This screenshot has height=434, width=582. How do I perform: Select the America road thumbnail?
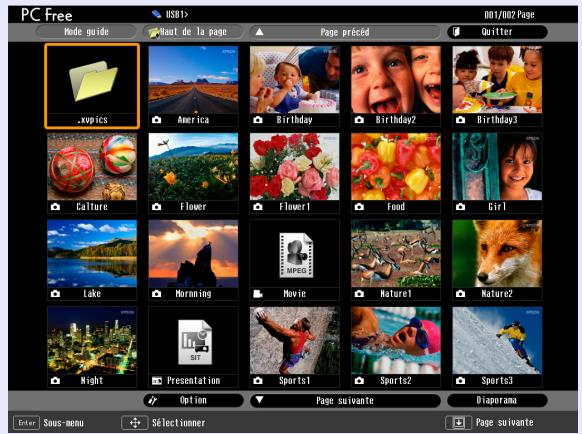(x=193, y=79)
